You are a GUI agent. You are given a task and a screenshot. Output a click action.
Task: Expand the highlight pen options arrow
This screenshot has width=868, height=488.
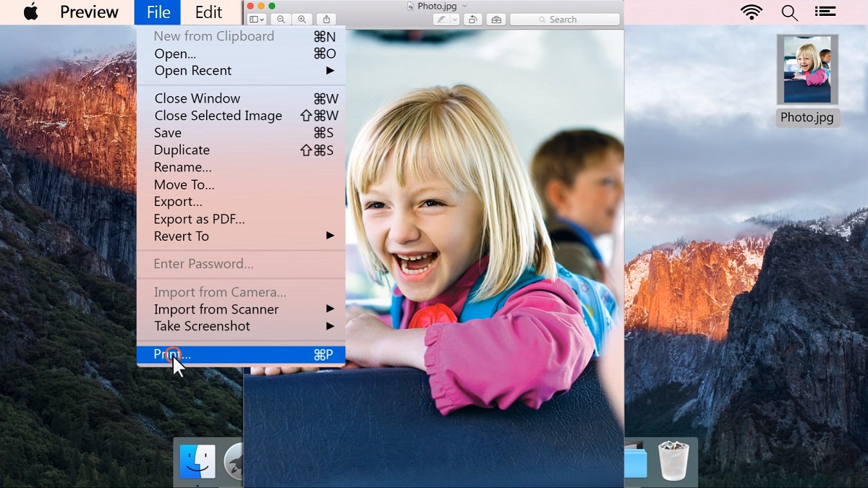[455, 20]
